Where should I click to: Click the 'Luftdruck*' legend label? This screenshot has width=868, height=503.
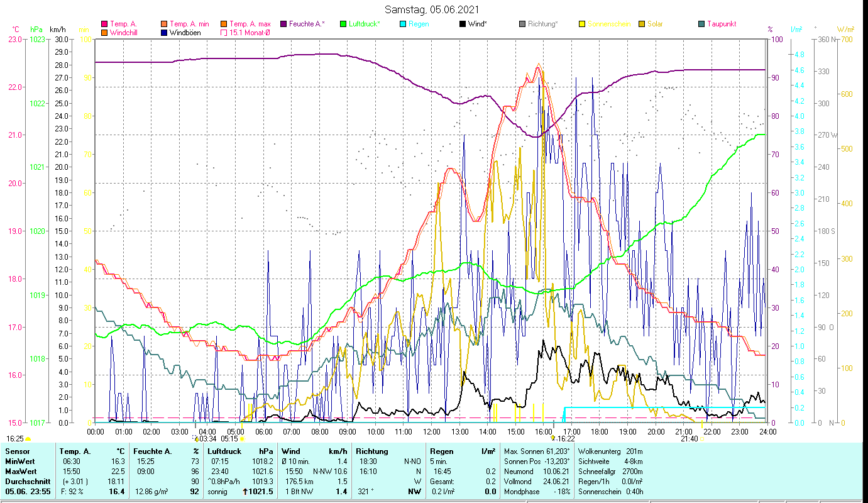click(x=365, y=24)
